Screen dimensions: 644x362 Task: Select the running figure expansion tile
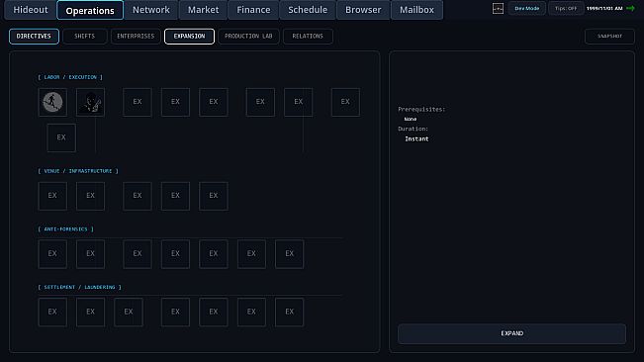pos(52,102)
